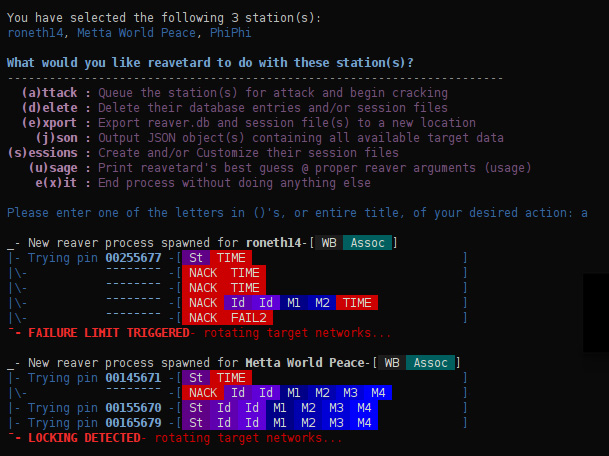The height and width of the screenshot is (456, 609).
Task: Click the FAILURE LIMIT TRIGGERED message
Action: pos(109,333)
